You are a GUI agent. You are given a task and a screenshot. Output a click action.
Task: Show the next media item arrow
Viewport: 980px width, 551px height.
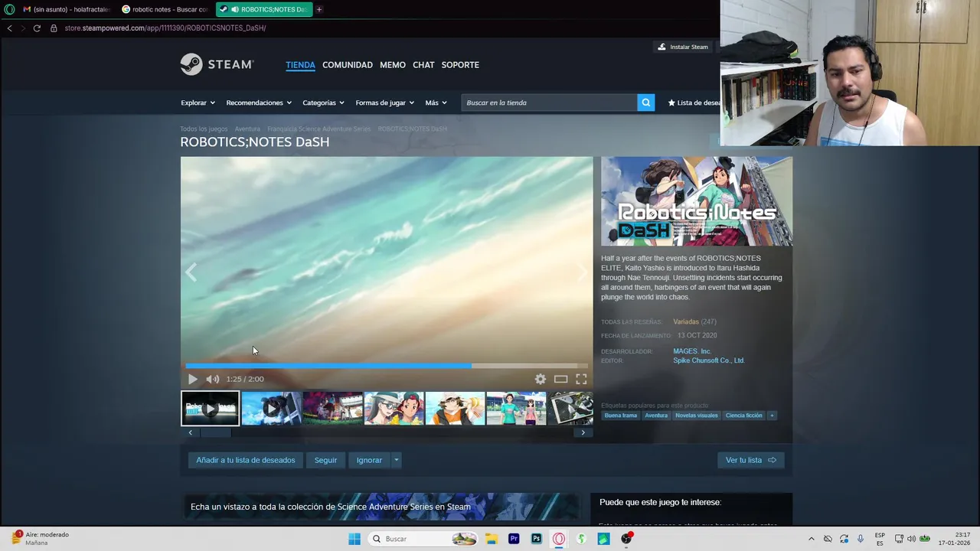tap(583, 272)
